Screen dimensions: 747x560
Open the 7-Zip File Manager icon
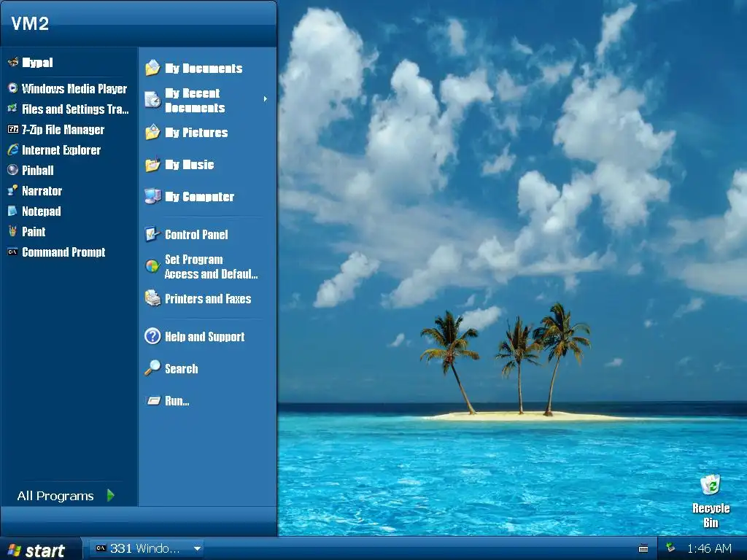tap(13, 129)
